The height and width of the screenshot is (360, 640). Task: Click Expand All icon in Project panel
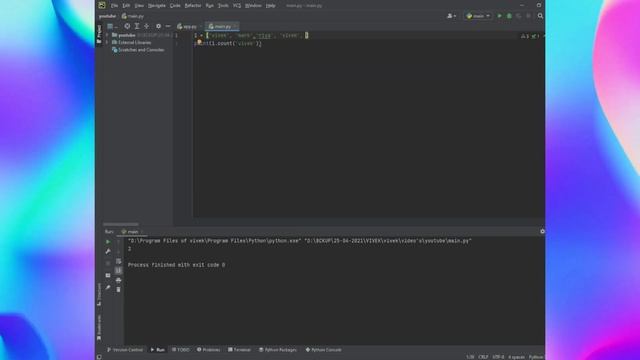[137, 26]
